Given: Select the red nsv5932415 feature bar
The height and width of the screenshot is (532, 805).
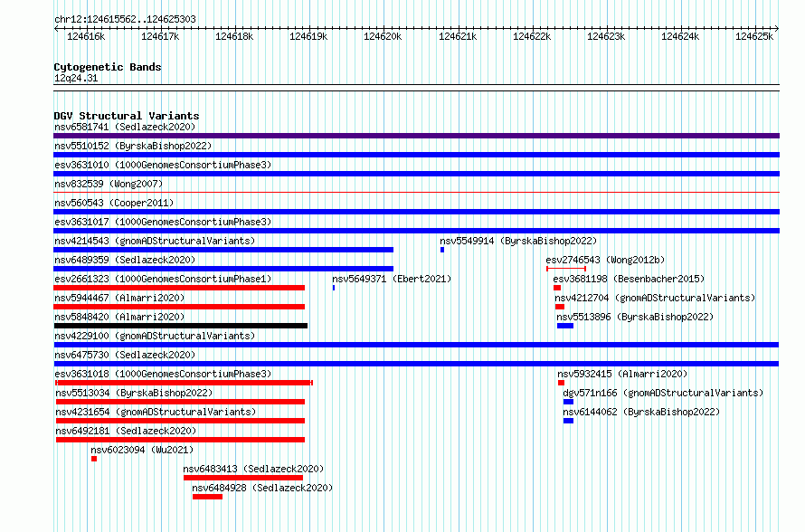Looking at the screenshot, I should (x=561, y=383).
